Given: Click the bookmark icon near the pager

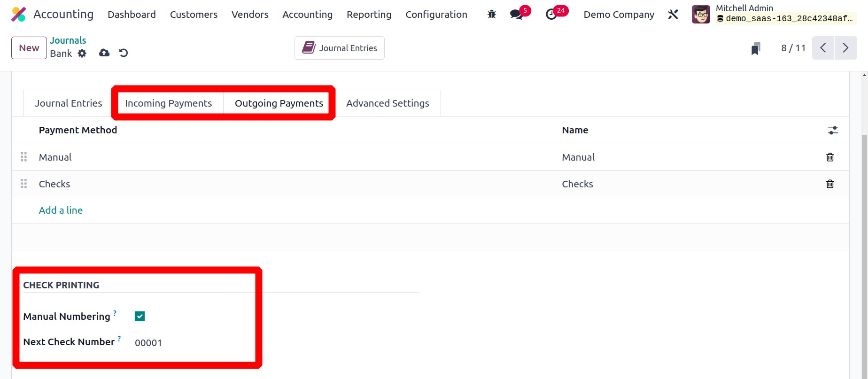Looking at the screenshot, I should click(x=756, y=48).
